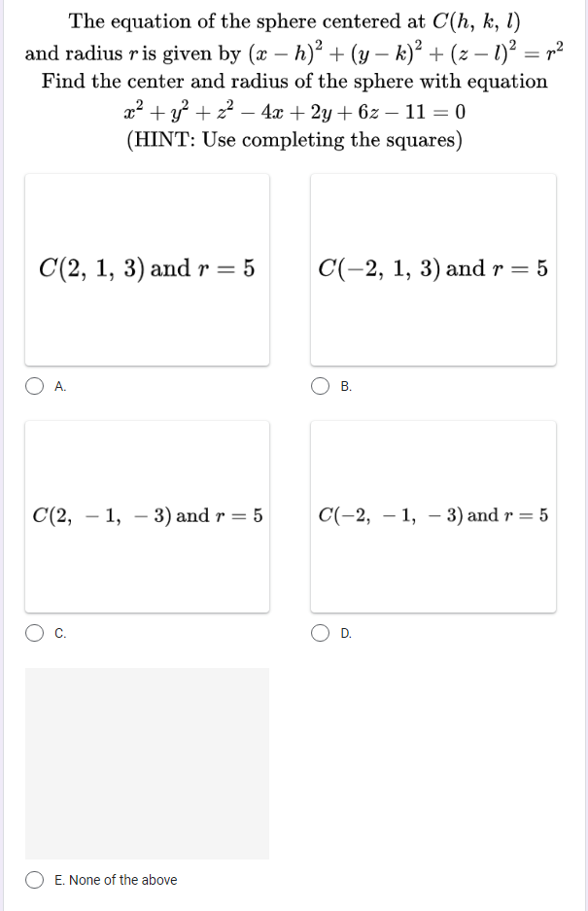
Task: Select radio button A
Action: (34, 386)
